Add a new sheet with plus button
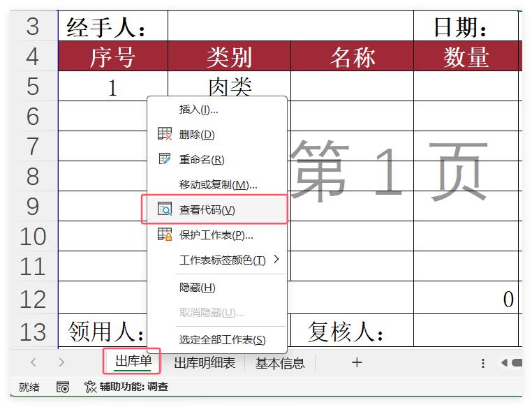The image size is (532, 407). 357,362
